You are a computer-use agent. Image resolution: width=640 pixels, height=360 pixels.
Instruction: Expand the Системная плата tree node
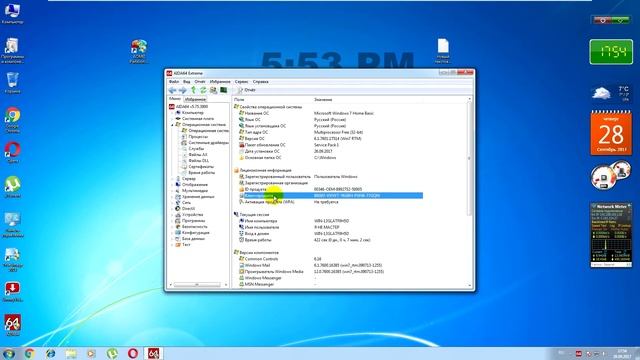tap(172, 119)
